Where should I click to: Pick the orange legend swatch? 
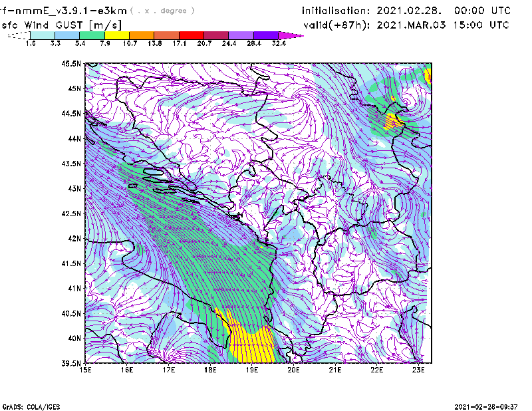tap(142, 35)
